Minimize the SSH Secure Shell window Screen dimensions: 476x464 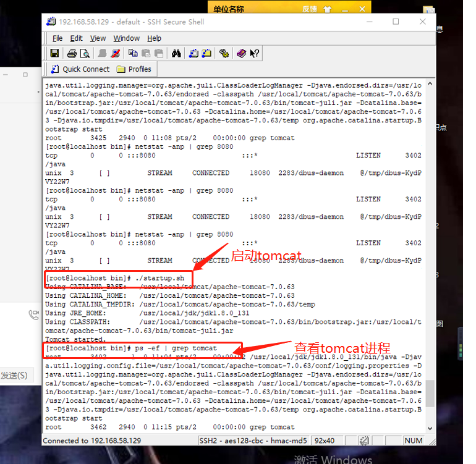point(370,22)
